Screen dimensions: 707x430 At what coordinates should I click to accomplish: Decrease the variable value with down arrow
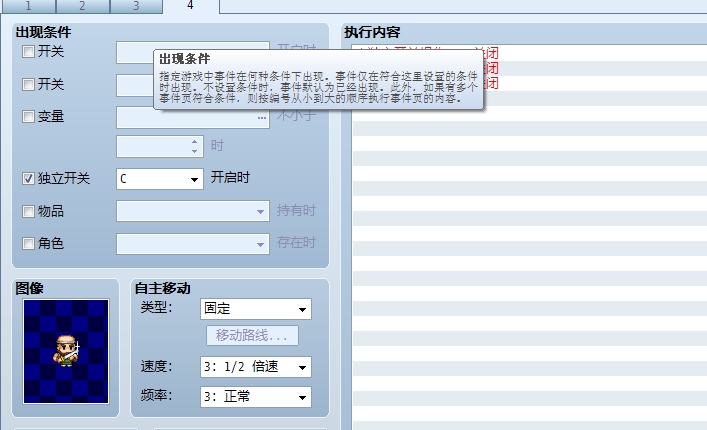click(194, 151)
